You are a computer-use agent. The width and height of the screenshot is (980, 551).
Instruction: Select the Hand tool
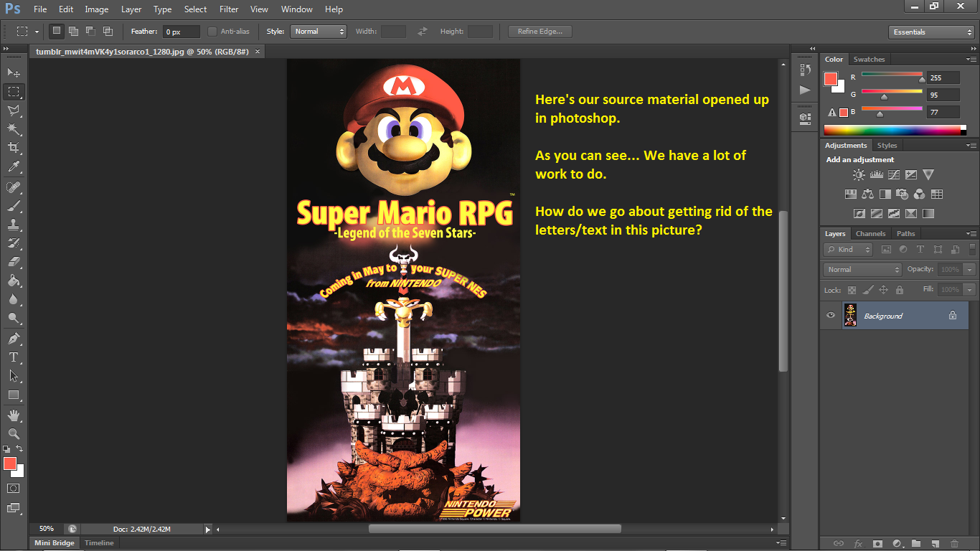point(14,415)
